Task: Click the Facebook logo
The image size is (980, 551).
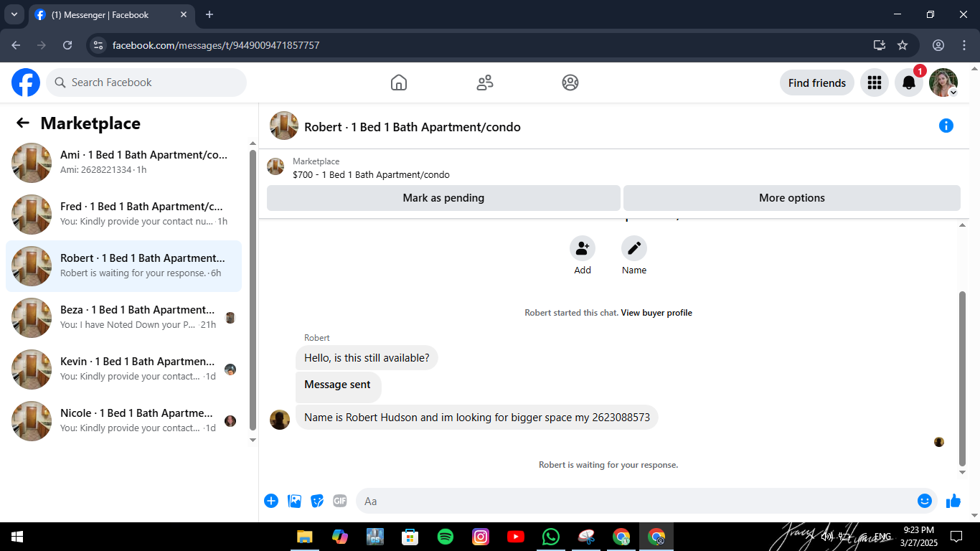Action: point(26,83)
